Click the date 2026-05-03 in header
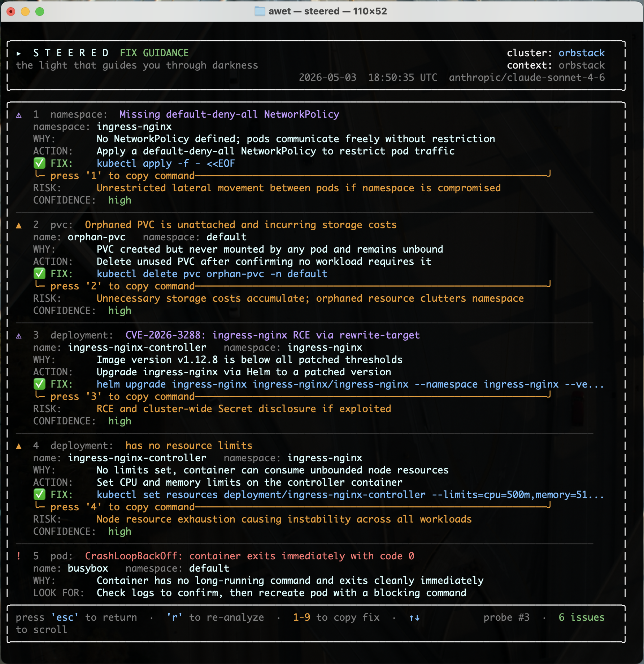Image resolution: width=644 pixels, height=664 pixels. click(x=327, y=78)
